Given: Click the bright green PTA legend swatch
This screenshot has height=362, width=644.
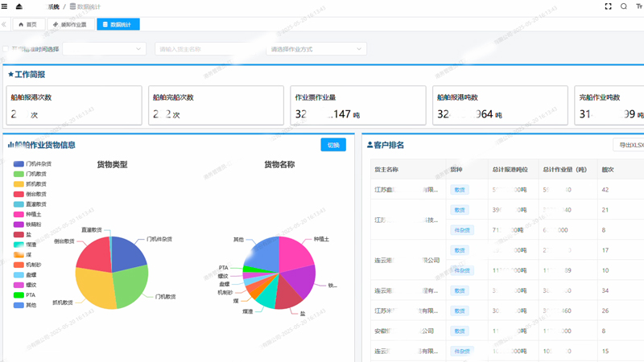Looking at the screenshot, I should (19, 294).
